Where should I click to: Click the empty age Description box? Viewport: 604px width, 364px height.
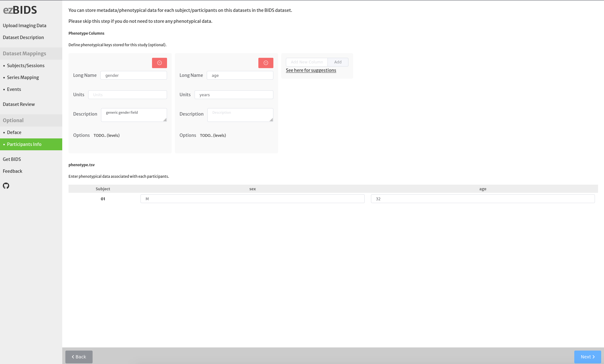pos(240,115)
